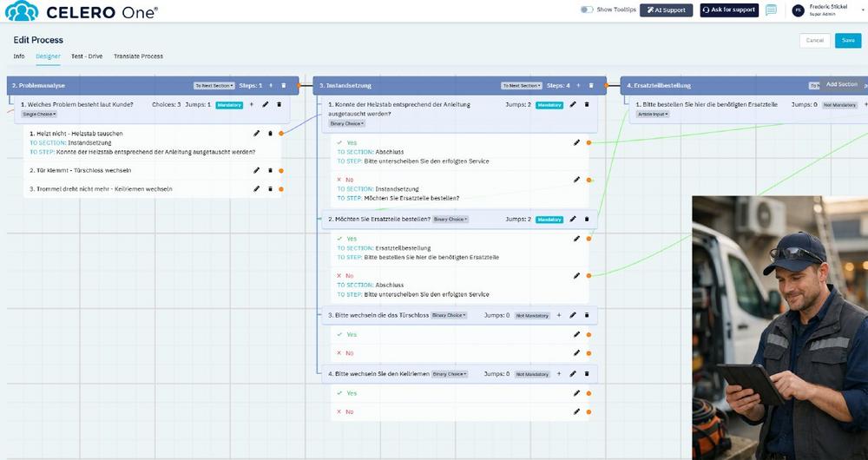The image size is (868, 460).
Task: Open the chat messages icon in header
Action: 771,10
